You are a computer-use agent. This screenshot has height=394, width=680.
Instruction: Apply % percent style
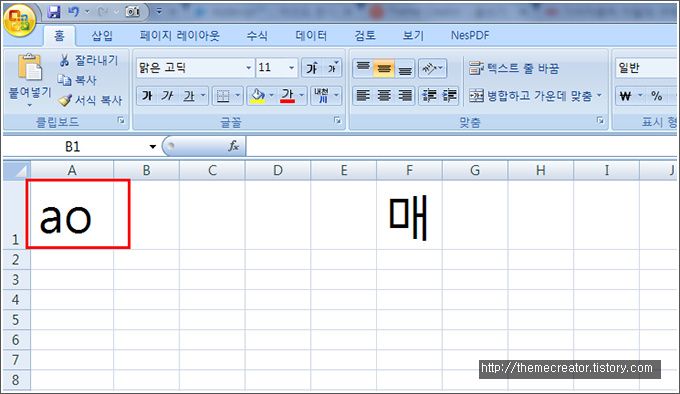(657, 95)
